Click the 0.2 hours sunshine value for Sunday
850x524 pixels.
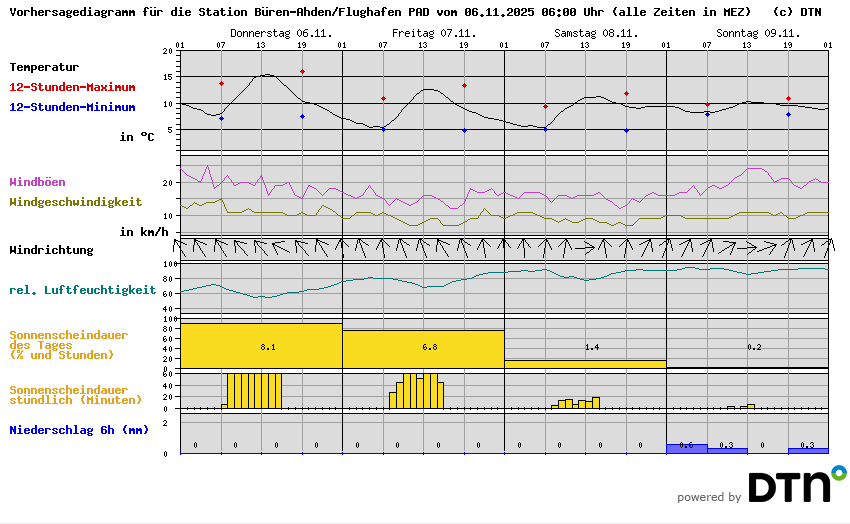754,347
